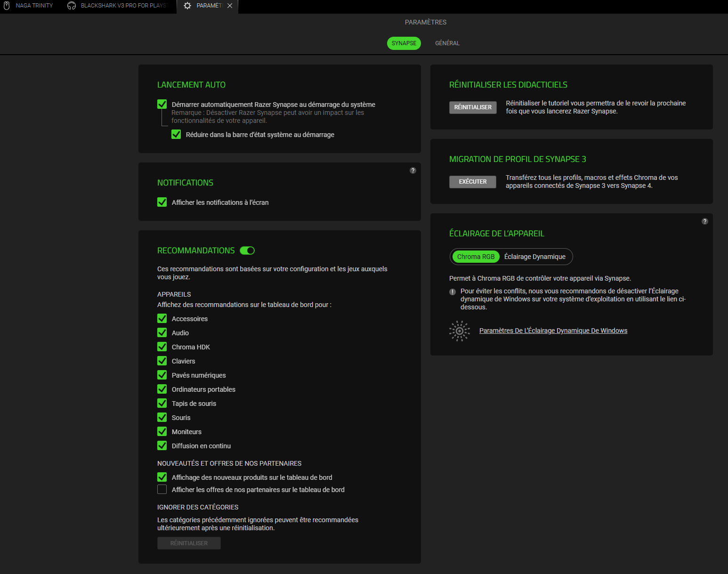
Task: Uncheck Ordinateurs portables recommendation
Action: pyautogui.click(x=162, y=389)
